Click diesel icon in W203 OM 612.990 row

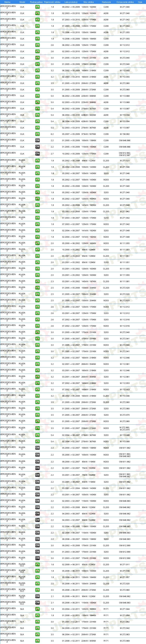click(x=38, y=558)
